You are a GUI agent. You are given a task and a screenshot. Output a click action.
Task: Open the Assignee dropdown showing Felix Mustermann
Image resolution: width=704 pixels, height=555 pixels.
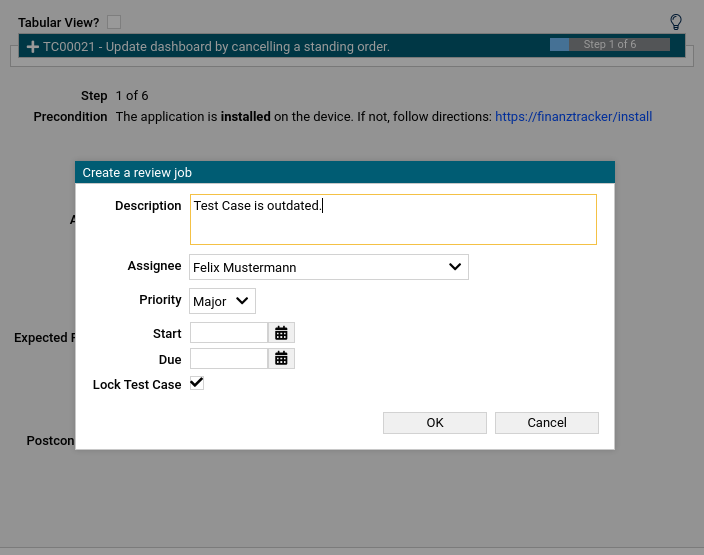328,267
